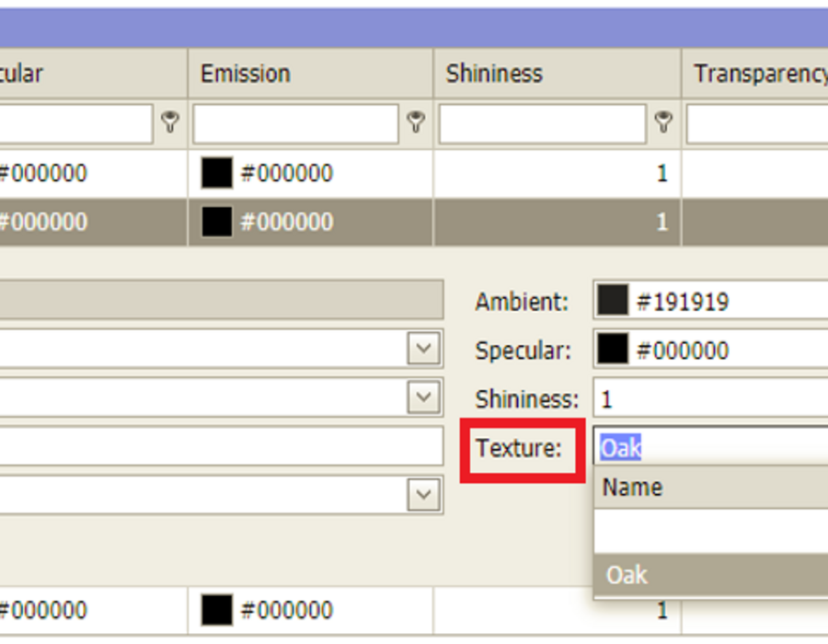Focus the Shininess filter input box
Screen dimensions: 828x644
pos(542,123)
